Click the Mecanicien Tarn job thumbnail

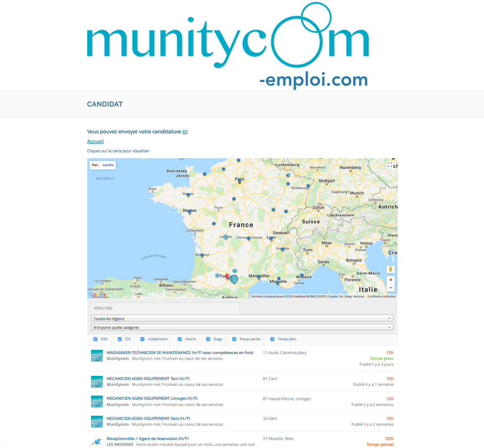[97, 382]
